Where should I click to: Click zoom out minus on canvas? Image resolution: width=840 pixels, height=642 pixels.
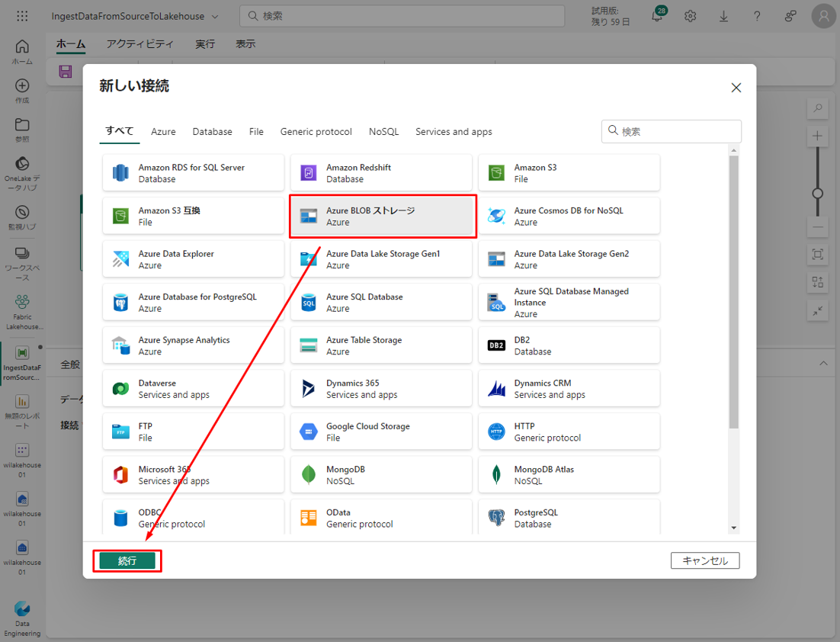(x=817, y=227)
